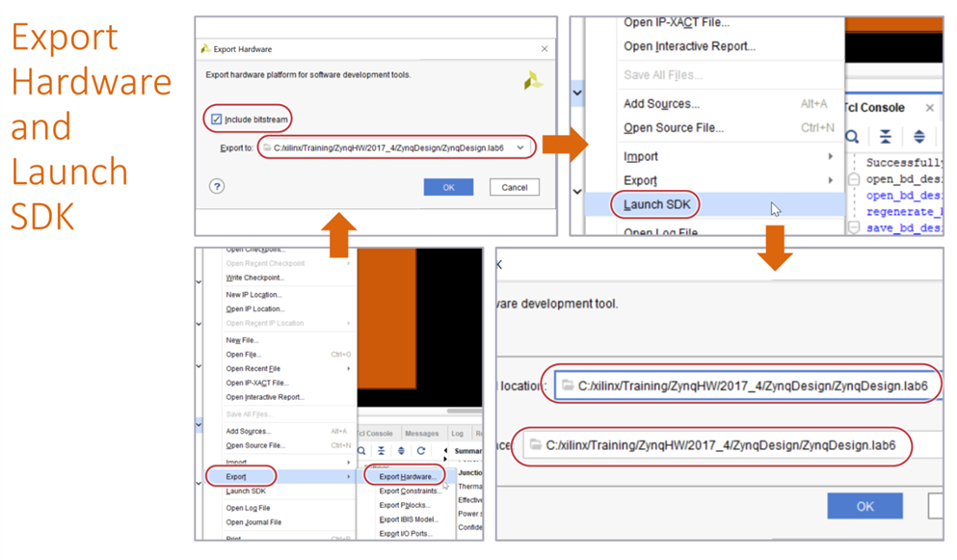Click the location path field ending ZynqDesign.lab6
The height and width of the screenshot is (560, 957).
click(x=748, y=386)
